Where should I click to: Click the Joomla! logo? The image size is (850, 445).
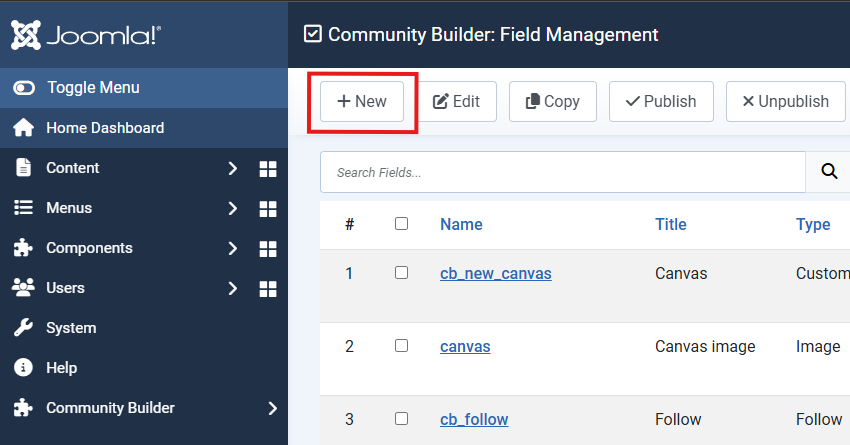coord(86,35)
